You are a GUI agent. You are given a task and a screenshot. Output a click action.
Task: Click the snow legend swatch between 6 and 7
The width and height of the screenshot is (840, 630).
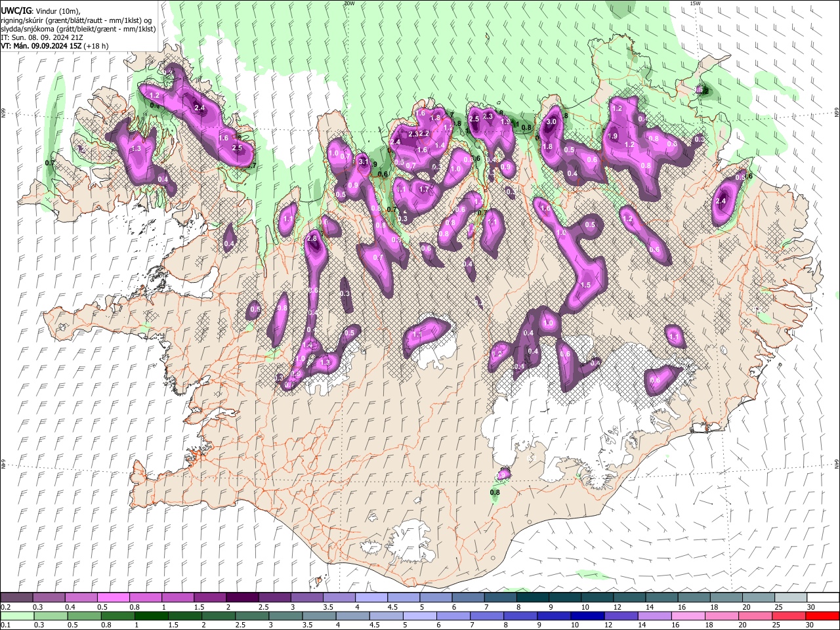click(467, 598)
